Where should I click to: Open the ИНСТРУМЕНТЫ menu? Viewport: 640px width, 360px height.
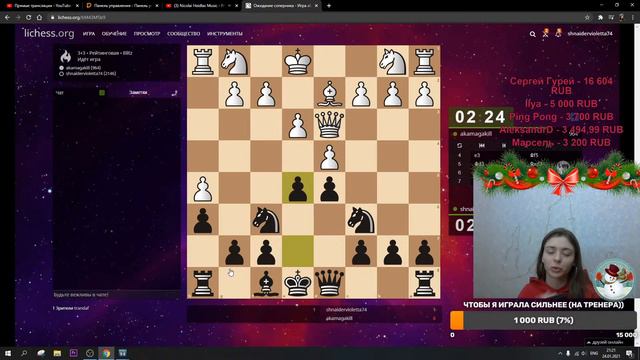coord(225,34)
